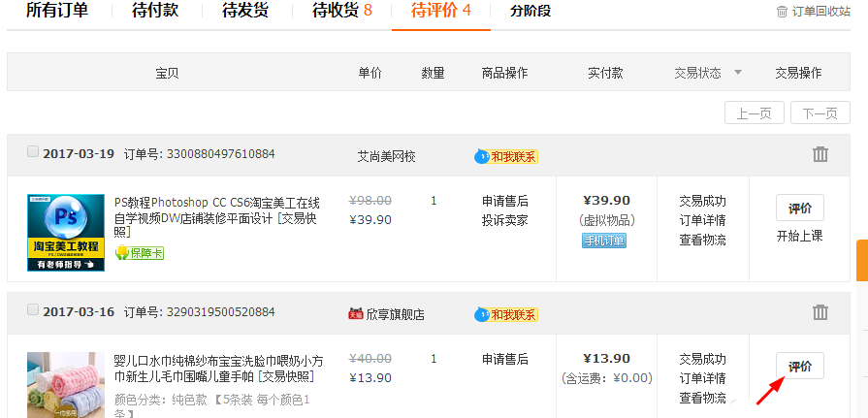Click the 保障卡 guarantee badge
Viewport: 868px width, 418px height.
139,253
